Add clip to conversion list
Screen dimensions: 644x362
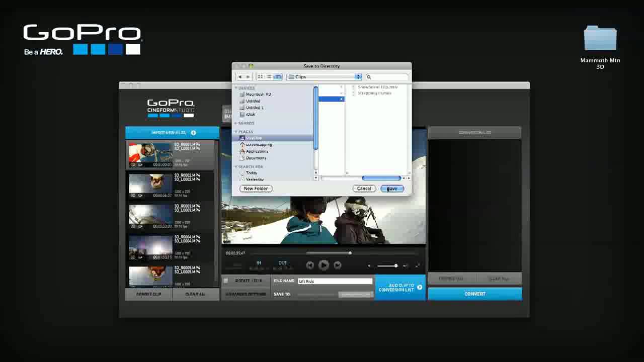coord(400,288)
